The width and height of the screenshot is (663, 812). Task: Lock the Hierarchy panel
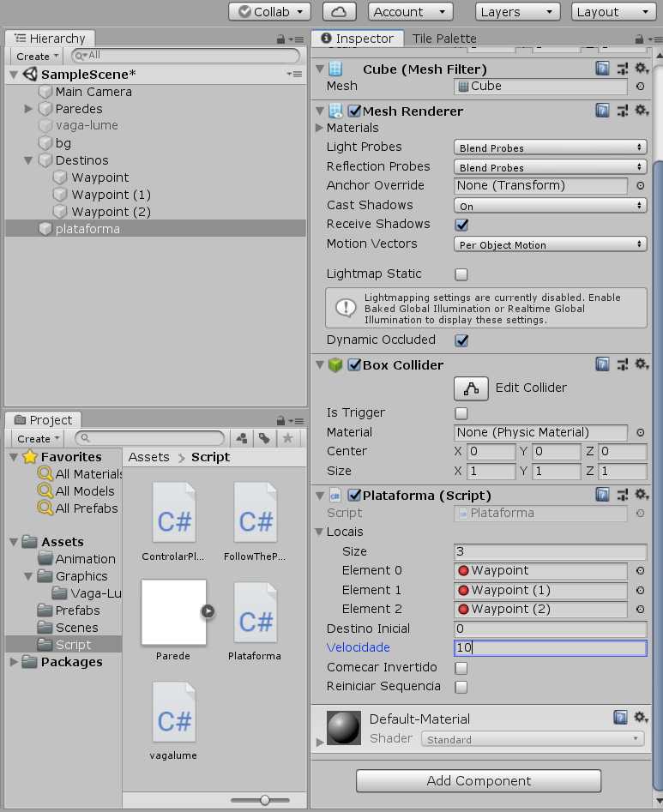280,39
